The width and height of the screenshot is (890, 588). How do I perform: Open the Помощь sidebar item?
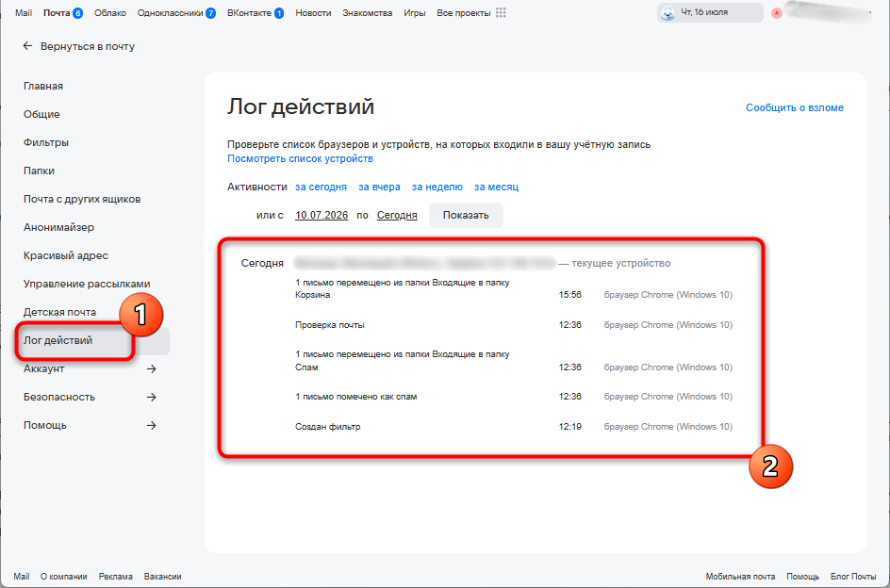(45, 425)
